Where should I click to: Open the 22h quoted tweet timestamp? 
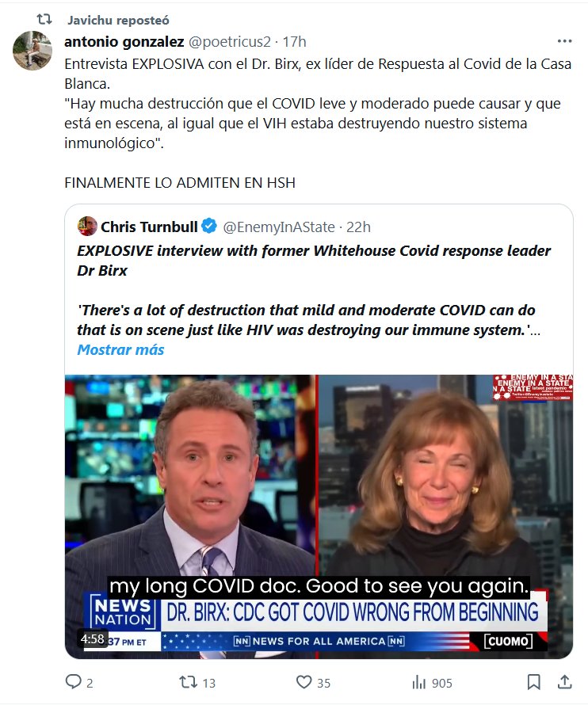click(358, 227)
